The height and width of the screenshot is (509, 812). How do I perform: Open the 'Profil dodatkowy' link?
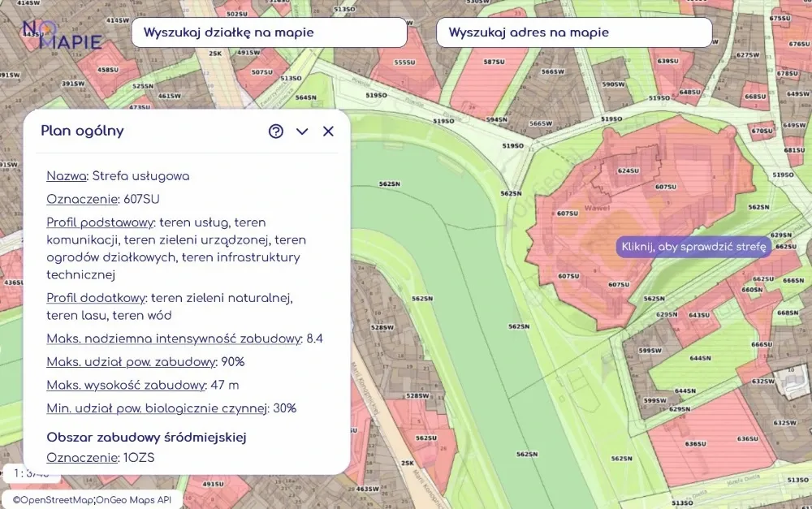[x=96, y=298]
